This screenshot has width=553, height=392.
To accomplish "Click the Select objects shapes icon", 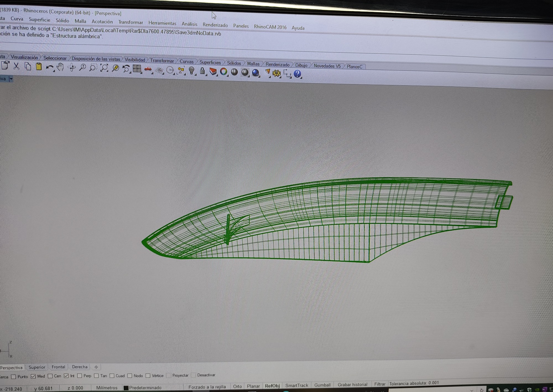I will (181, 71).
